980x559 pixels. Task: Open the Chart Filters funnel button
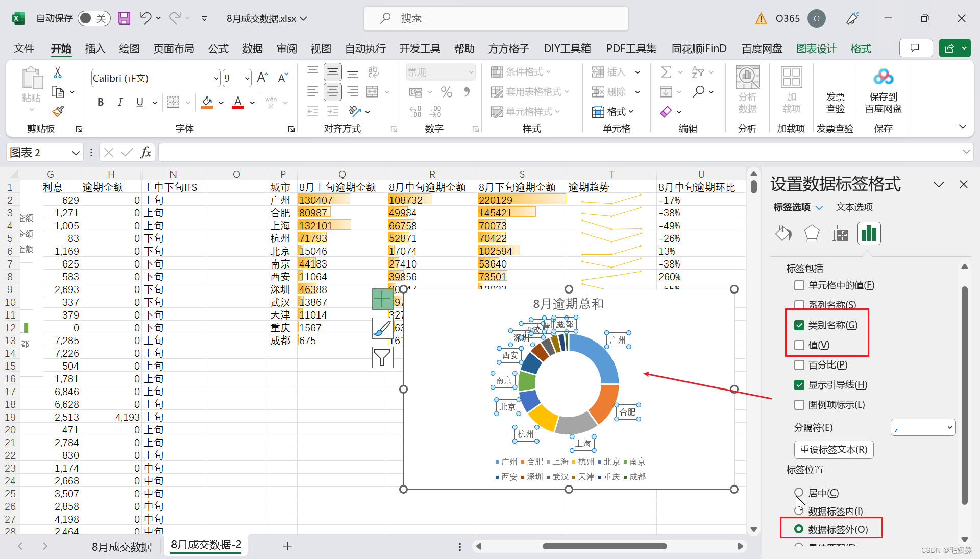pyautogui.click(x=382, y=357)
